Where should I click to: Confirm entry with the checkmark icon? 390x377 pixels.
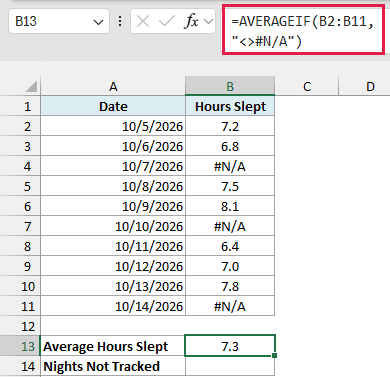[167, 22]
